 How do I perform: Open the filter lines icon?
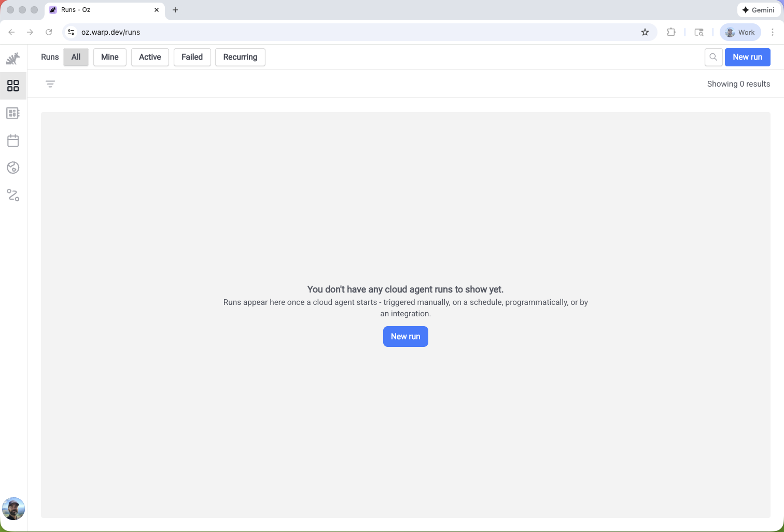50,84
